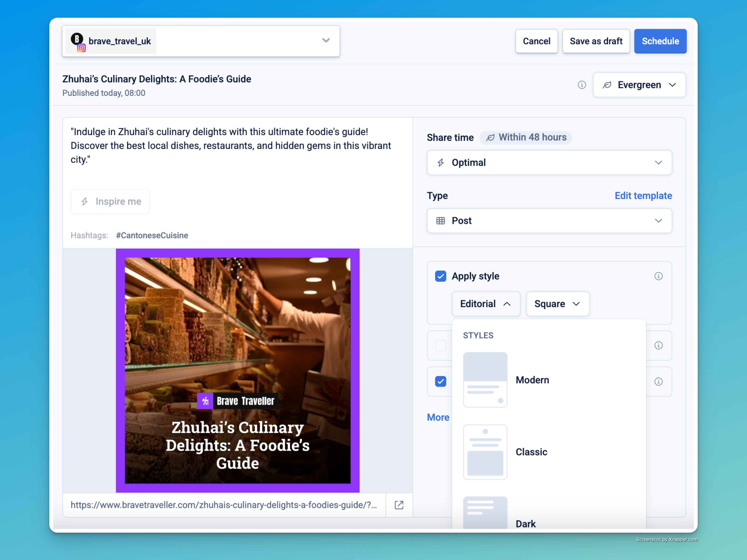Screen dimensions: 747x560
Task: Click the info icon beside the unchecked option
Action: [658, 345]
